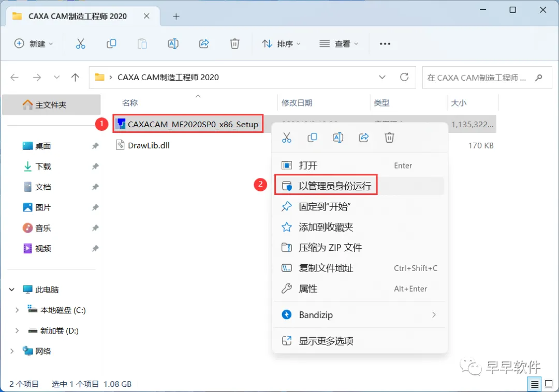Open the 排序 sort dropdown
559x392 pixels.
click(x=282, y=44)
